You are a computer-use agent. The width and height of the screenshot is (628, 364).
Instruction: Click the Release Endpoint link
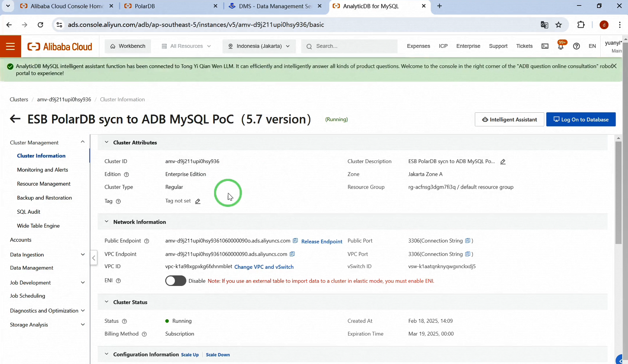[322, 241]
